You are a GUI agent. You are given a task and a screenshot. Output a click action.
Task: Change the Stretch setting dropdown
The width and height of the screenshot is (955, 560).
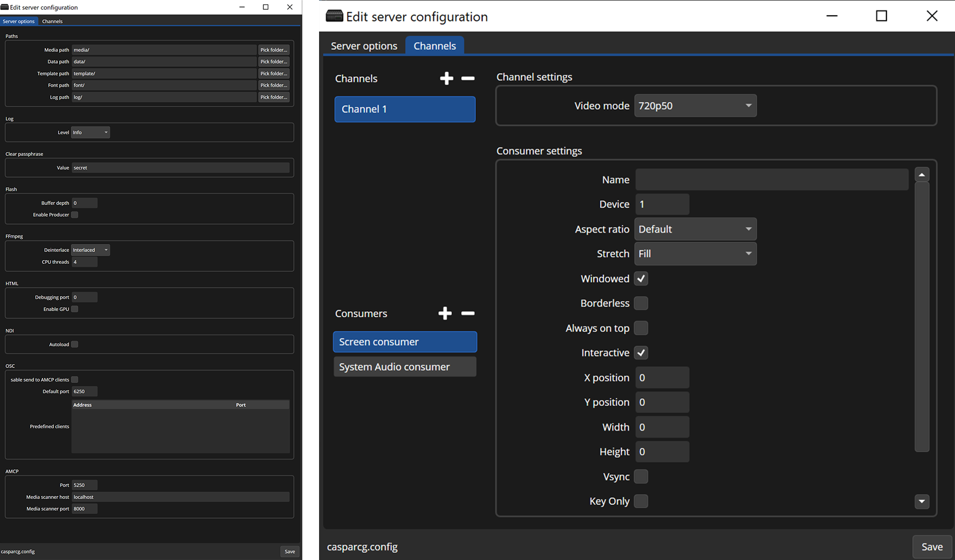click(x=695, y=254)
